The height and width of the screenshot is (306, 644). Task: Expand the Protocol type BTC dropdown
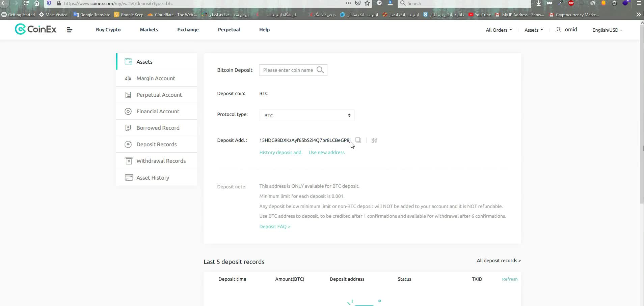(307, 115)
